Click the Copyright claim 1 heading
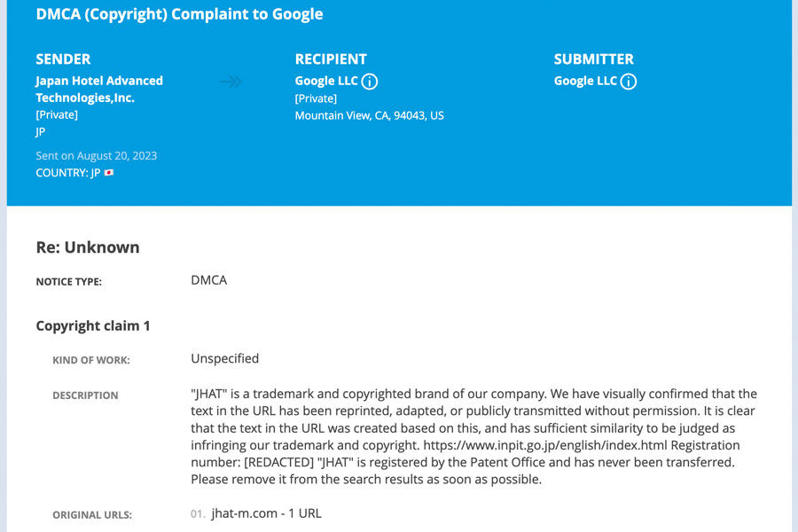The width and height of the screenshot is (798, 532). [92, 325]
